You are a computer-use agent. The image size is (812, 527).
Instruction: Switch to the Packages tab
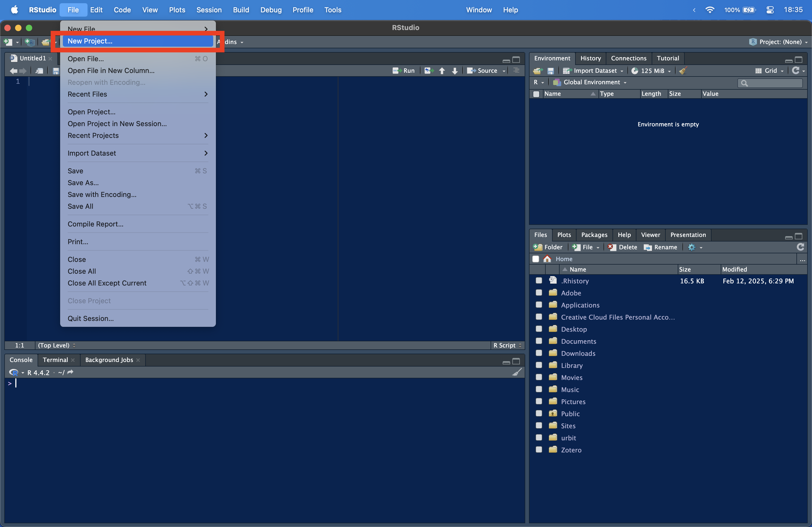(x=594, y=235)
